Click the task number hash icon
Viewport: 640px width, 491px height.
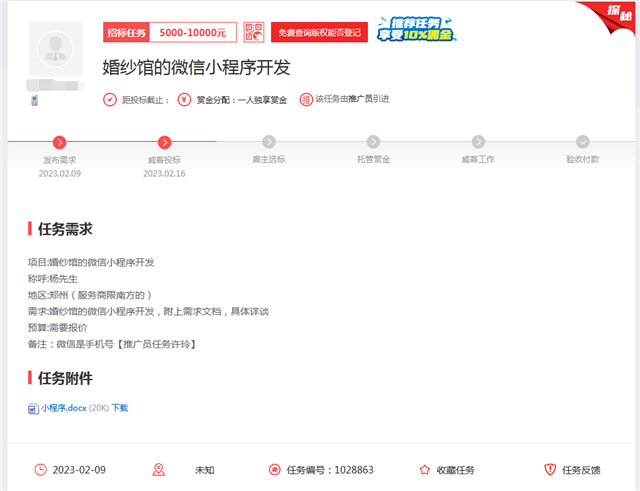pyautogui.click(x=274, y=469)
